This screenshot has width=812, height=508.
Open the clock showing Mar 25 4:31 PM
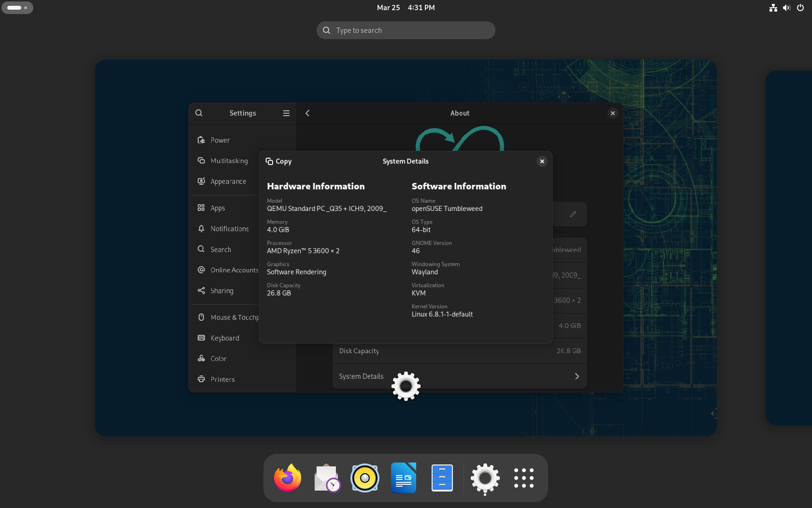(x=406, y=8)
